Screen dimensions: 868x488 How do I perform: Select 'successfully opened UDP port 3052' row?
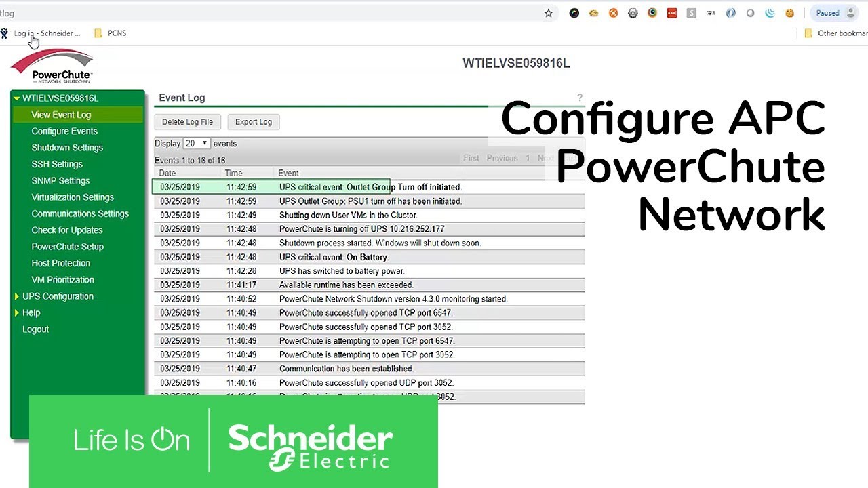(369, 382)
